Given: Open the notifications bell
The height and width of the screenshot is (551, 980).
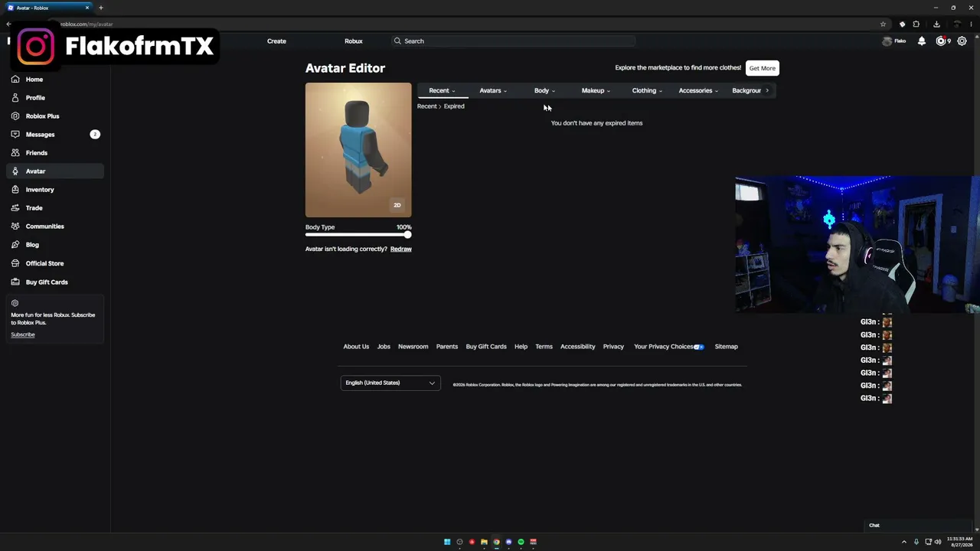Looking at the screenshot, I should 922,41.
